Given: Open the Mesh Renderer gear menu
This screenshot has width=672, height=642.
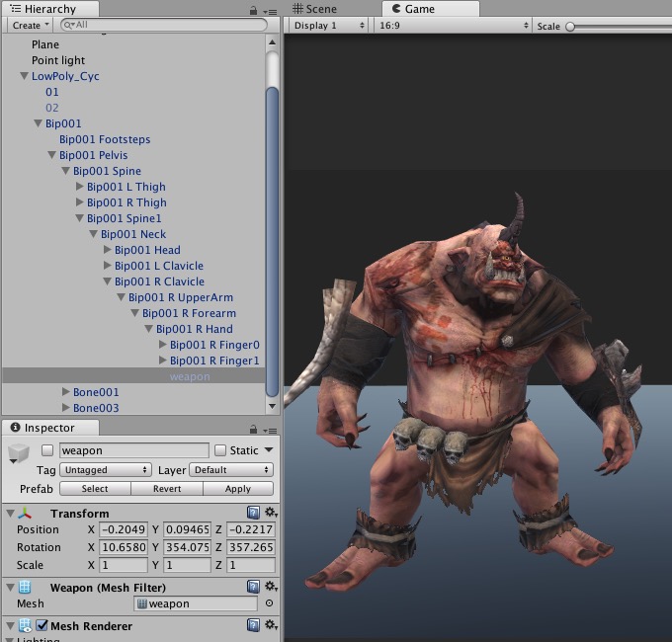Looking at the screenshot, I should pos(271,625).
